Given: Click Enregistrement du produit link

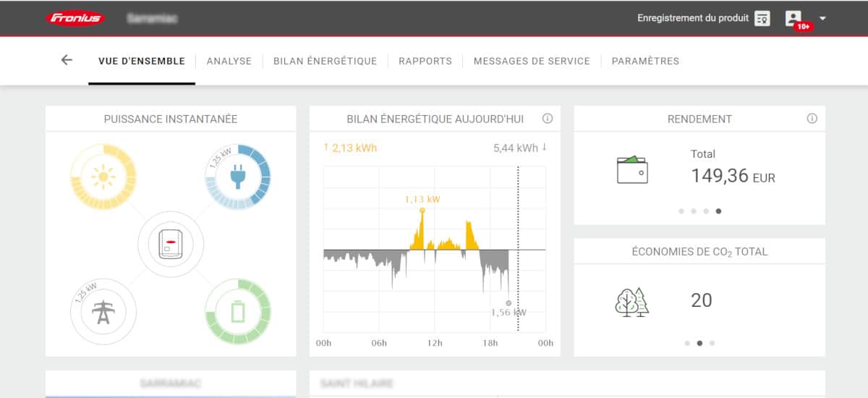Looking at the screenshot, I should coord(692,18).
